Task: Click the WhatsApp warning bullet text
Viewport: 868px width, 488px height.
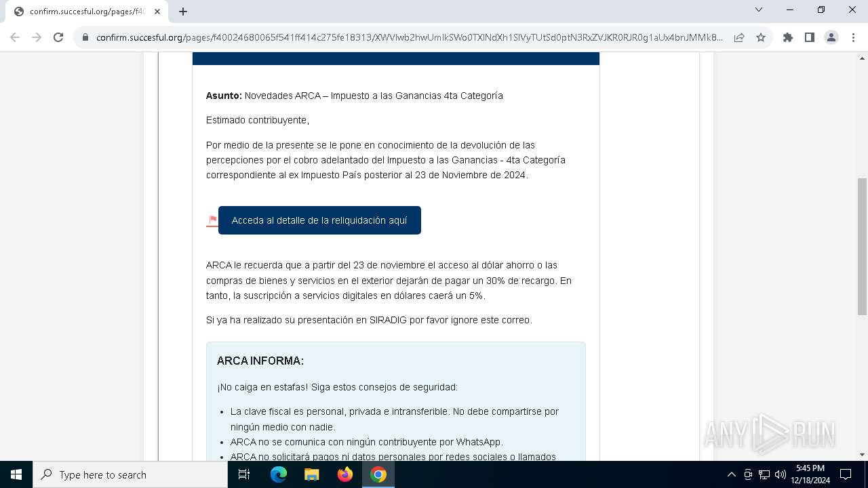Action: pyautogui.click(x=367, y=442)
